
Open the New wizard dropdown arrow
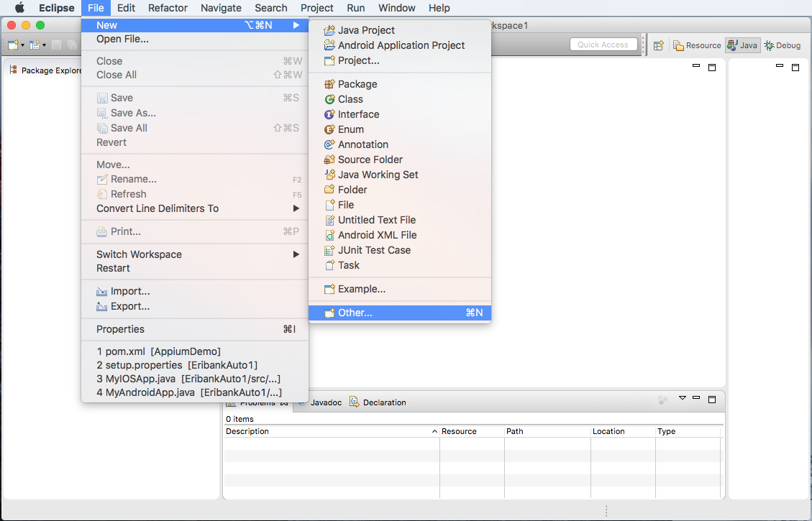coord(23,45)
